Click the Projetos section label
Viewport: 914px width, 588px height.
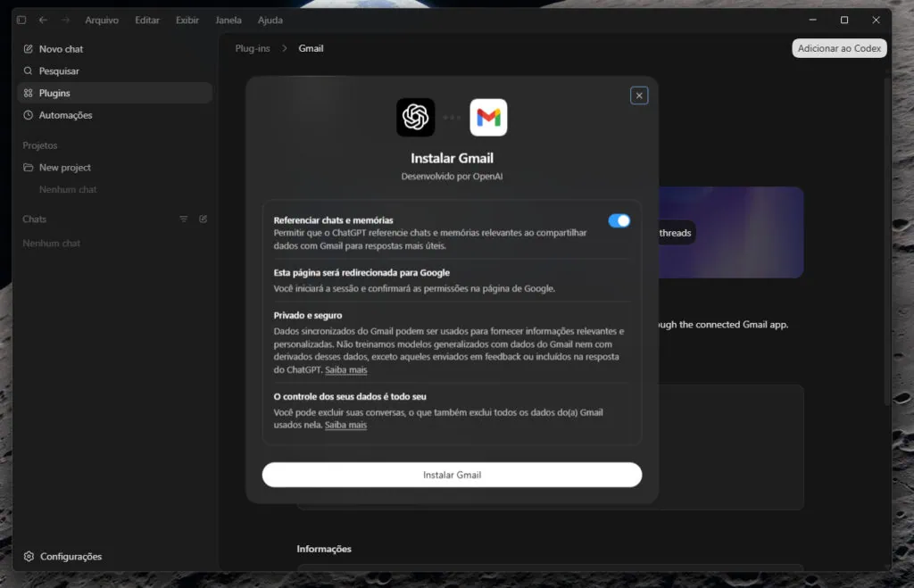pos(39,145)
